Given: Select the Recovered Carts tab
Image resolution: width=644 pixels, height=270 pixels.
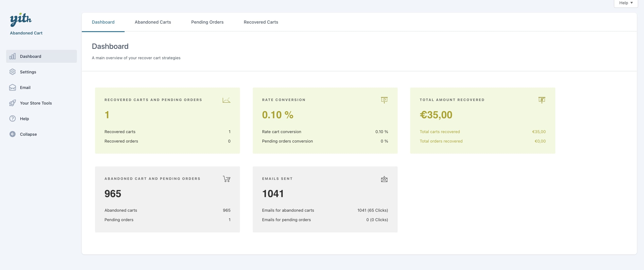Looking at the screenshot, I should click(x=261, y=22).
